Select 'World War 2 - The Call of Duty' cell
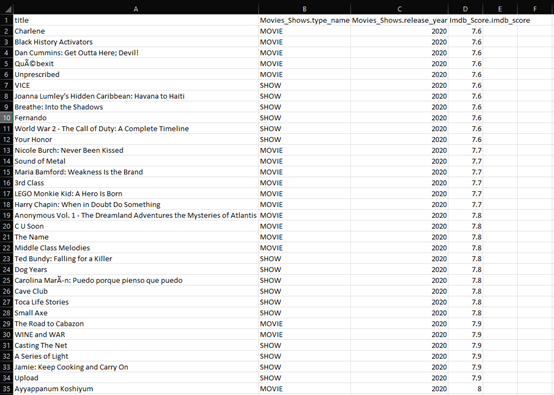 click(x=136, y=129)
